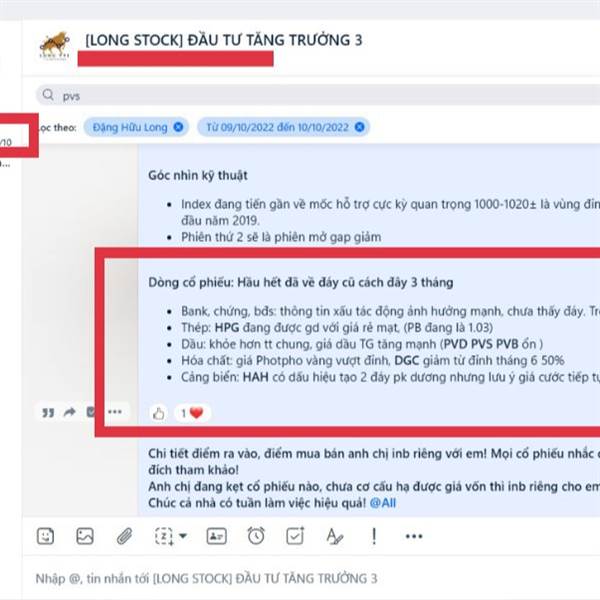View the heart reaction count
This screenshot has height=600, width=600.
[192, 413]
